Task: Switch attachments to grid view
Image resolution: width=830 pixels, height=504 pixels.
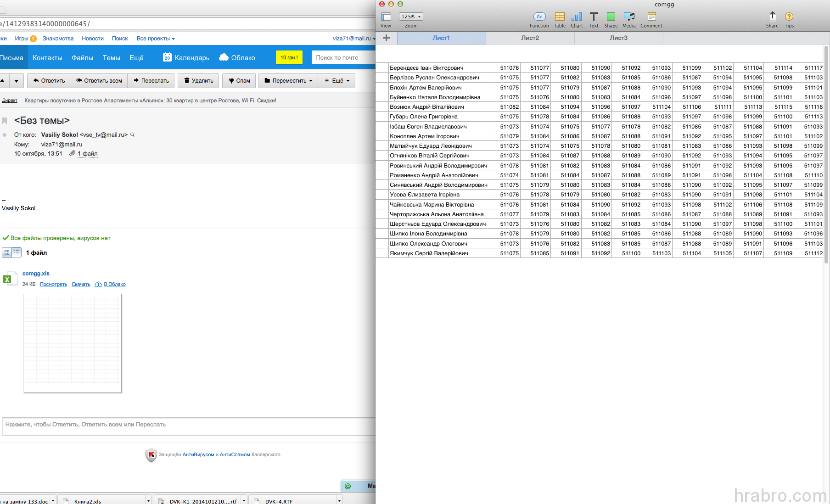Action: pyautogui.click(x=7, y=252)
